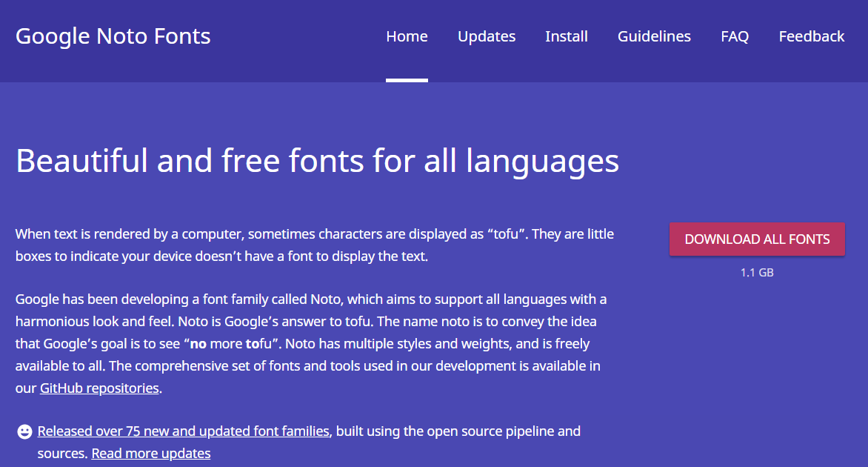Viewport: 868px width, 467px height.
Task: Follow the GitHub repositories link
Action: point(100,388)
